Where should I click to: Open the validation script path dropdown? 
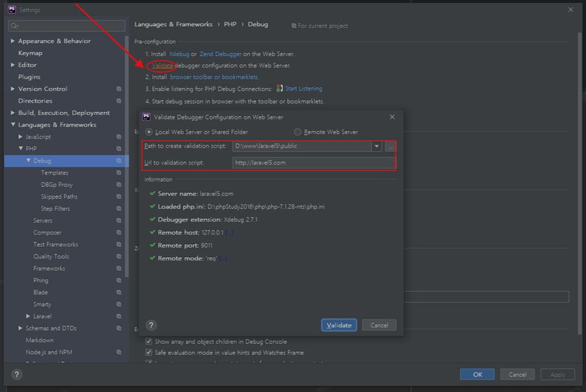point(377,147)
